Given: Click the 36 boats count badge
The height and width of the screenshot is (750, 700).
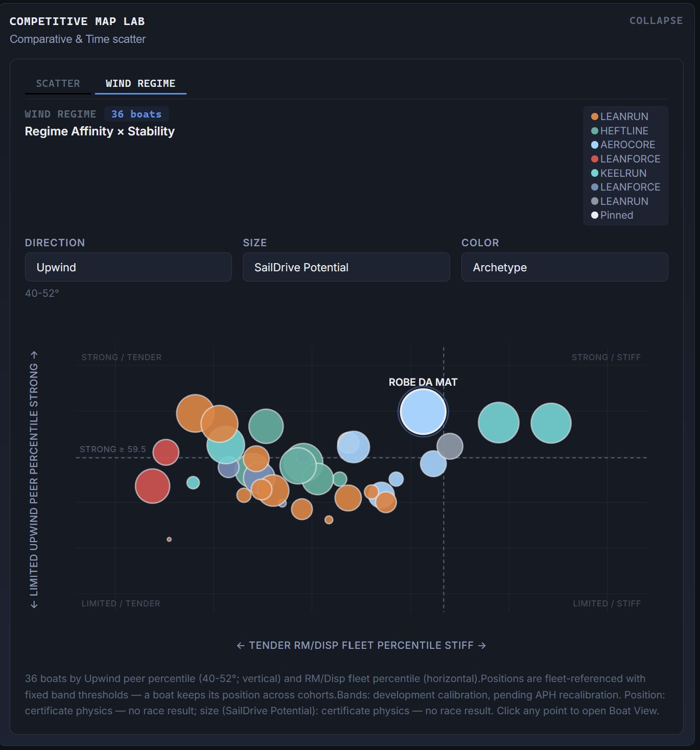Looking at the screenshot, I should (x=136, y=114).
